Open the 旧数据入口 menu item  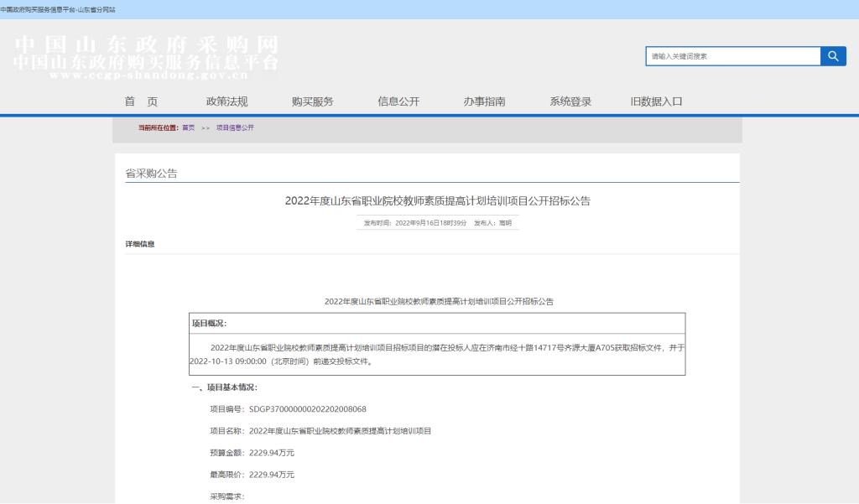pos(656,101)
